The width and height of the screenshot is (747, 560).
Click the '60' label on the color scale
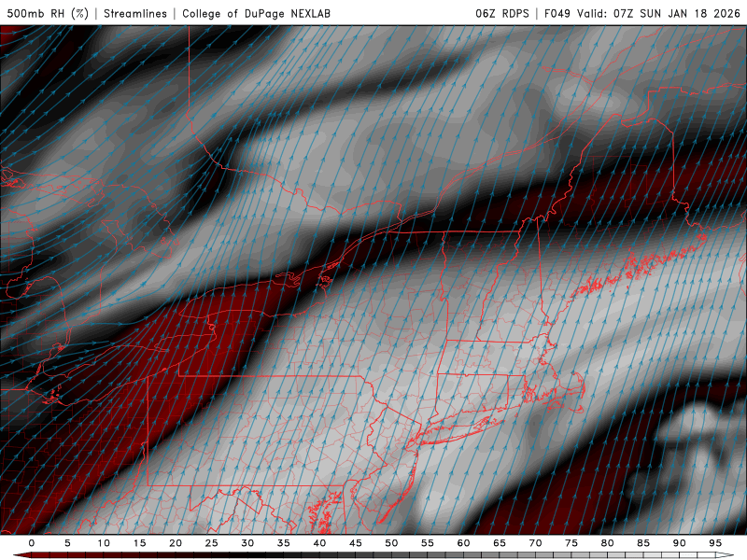coord(463,543)
